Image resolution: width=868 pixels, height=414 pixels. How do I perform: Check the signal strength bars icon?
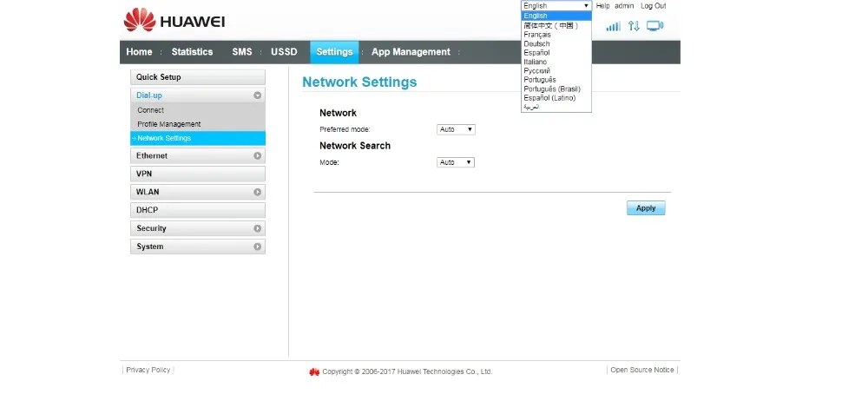pyautogui.click(x=613, y=26)
